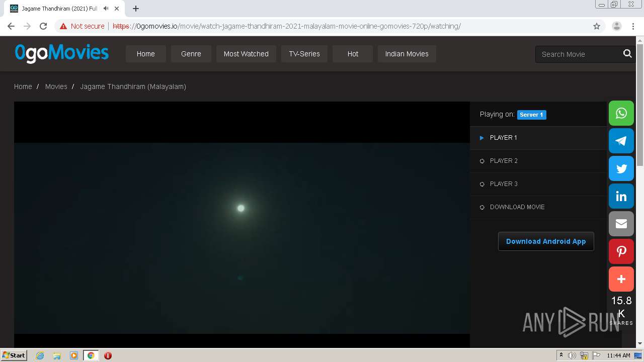Focus the Search Movie field
The width and height of the screenshot is (644, 362).
[x=579, y=54]
